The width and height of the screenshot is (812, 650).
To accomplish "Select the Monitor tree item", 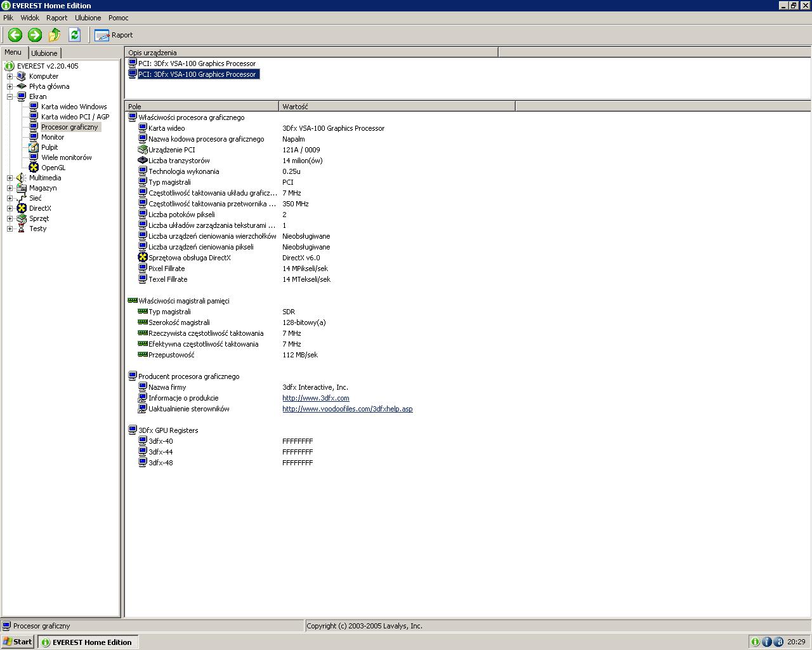I will click(x=53, y=137).
